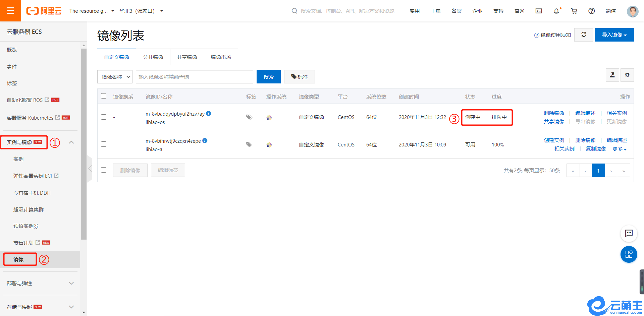Click the notification bell icon

click(x=556, y=11)
